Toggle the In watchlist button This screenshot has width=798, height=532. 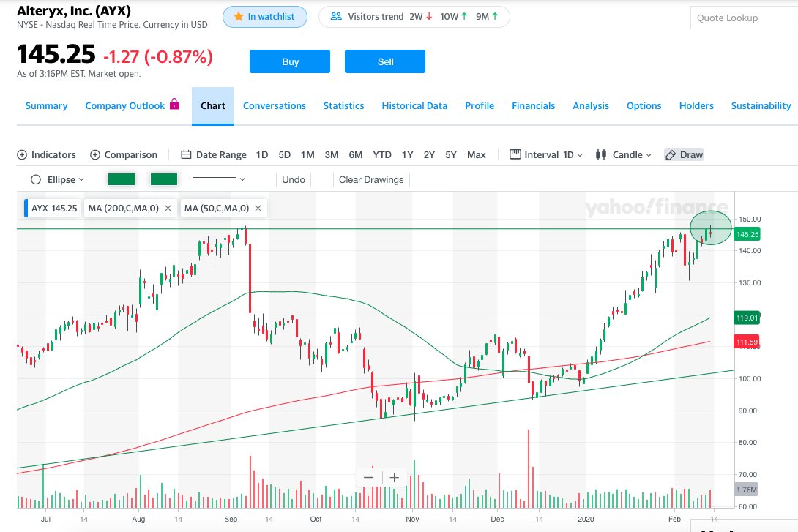click(265, 17)
